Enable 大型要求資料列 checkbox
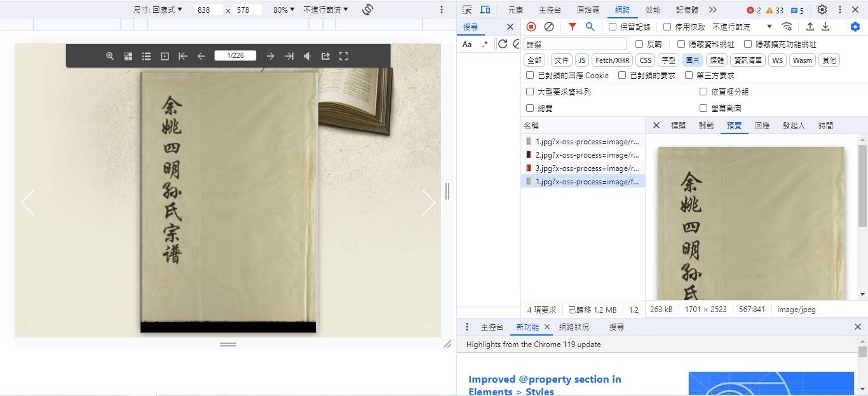This screenshot has width=868, height=396. tap(530, 92)
